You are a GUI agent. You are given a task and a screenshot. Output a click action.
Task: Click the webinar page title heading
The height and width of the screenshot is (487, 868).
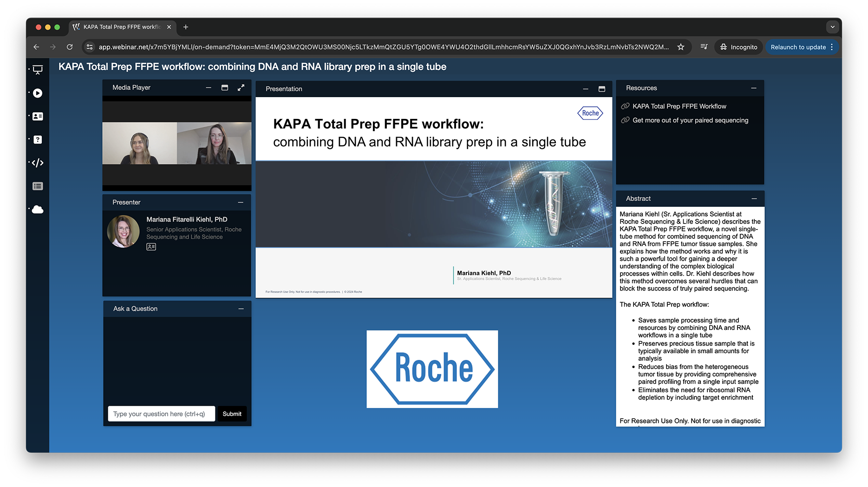pos(252,67)
